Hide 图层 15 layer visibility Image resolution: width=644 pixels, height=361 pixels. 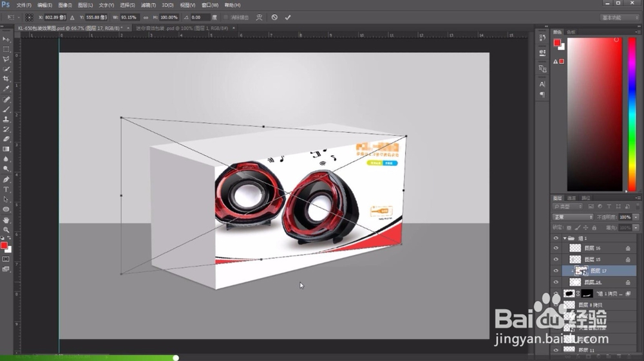pyautogui.click(x=556, y=259)
